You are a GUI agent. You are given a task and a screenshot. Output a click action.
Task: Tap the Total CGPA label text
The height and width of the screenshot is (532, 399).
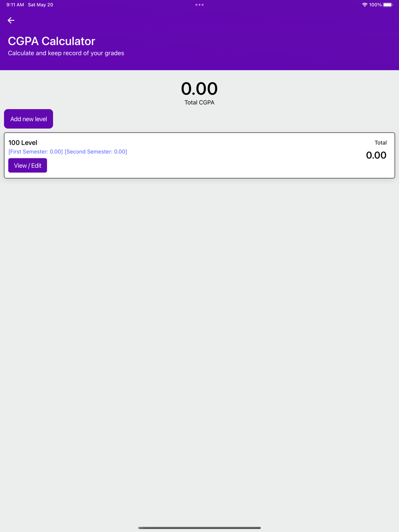pyautogui.click(x=199, y=102)
